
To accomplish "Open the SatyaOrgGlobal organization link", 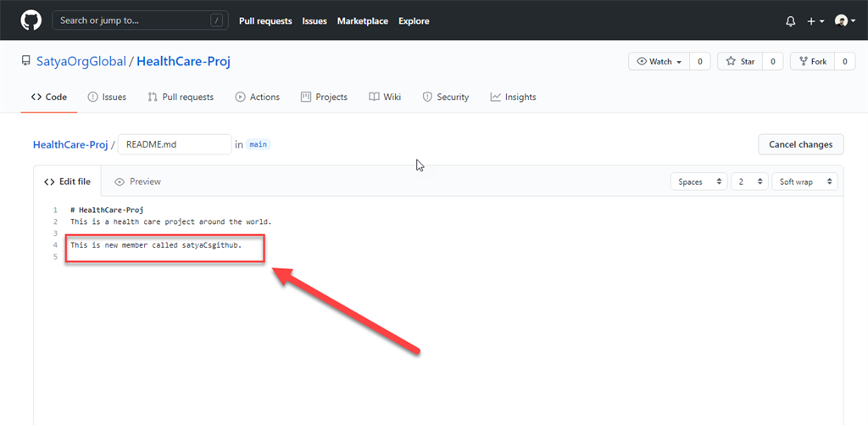I will [81, 62].
